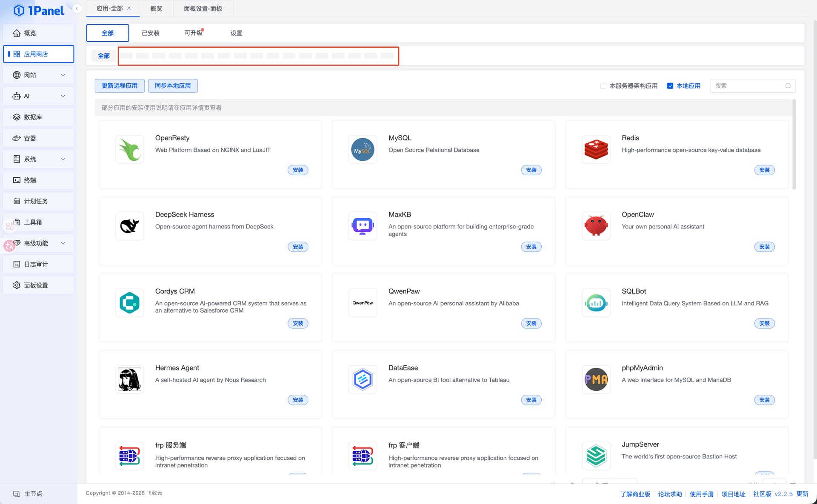The width and height of the screenshot is (817, 504).
Task: Expand the 网站 sidebar menu
Action: tap(38, 75)
